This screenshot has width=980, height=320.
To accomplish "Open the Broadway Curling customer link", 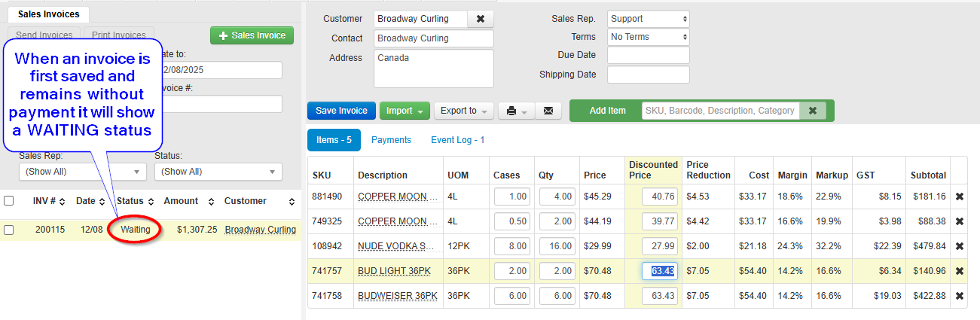I will click(261, 230).
